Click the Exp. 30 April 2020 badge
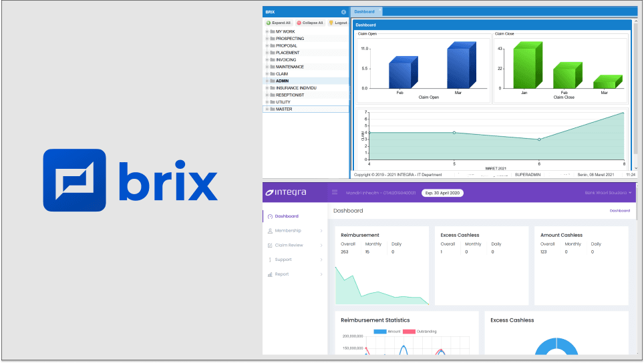The height and width of the screenshot is (363, 644). (x=442, y=193)
